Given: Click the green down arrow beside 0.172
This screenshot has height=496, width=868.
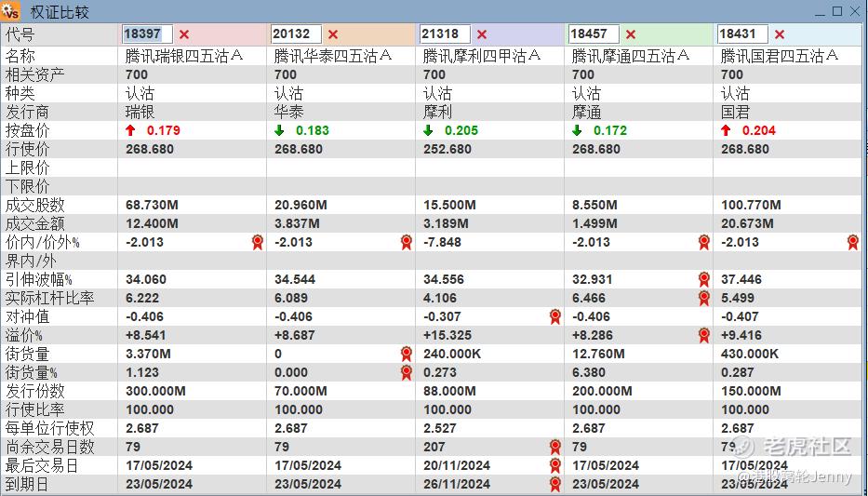Looking at the screenshot, I should (x=577, y=130).
